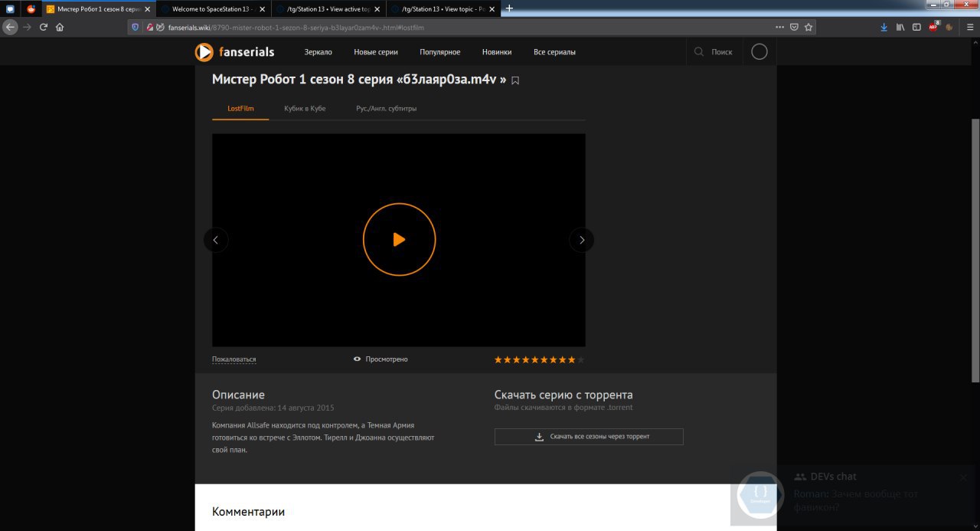Close the View active topics tab
This screenshot has height=531, width=980.
coord(377,9)
